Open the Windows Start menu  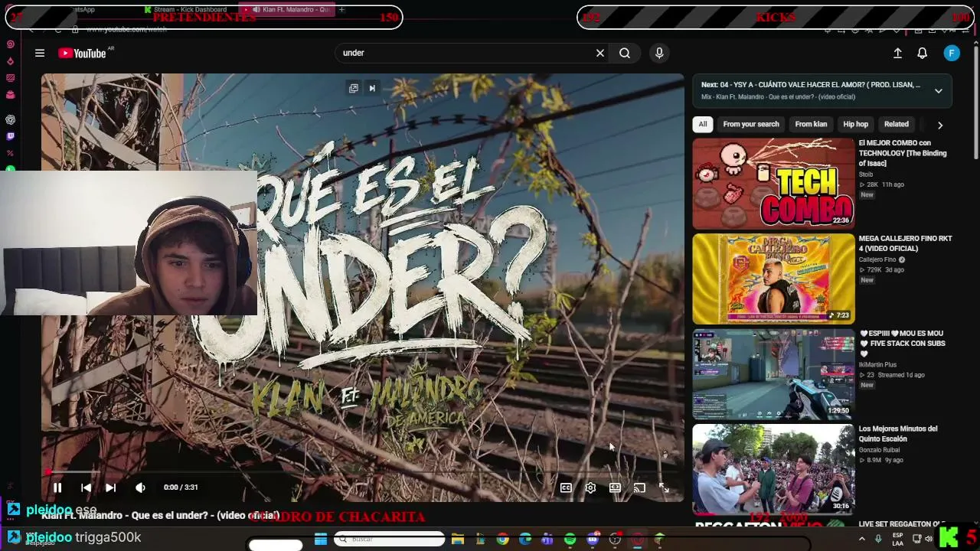(321, 540)
